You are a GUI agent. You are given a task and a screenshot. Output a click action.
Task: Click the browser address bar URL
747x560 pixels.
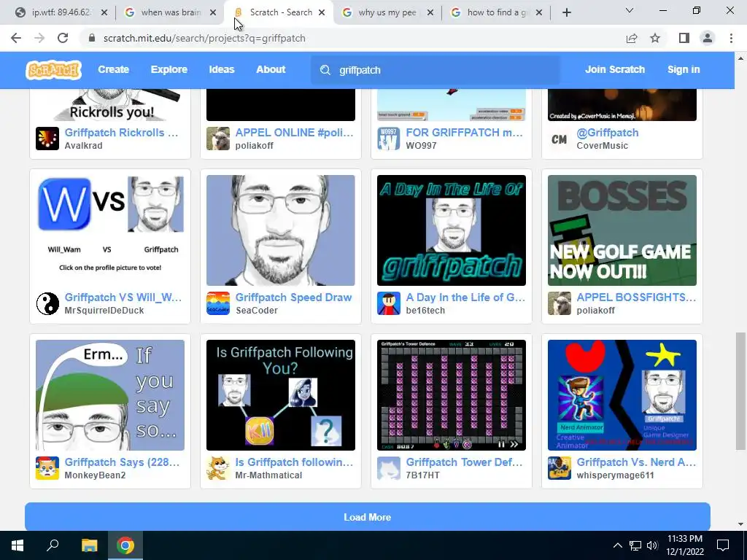point(204,38)
